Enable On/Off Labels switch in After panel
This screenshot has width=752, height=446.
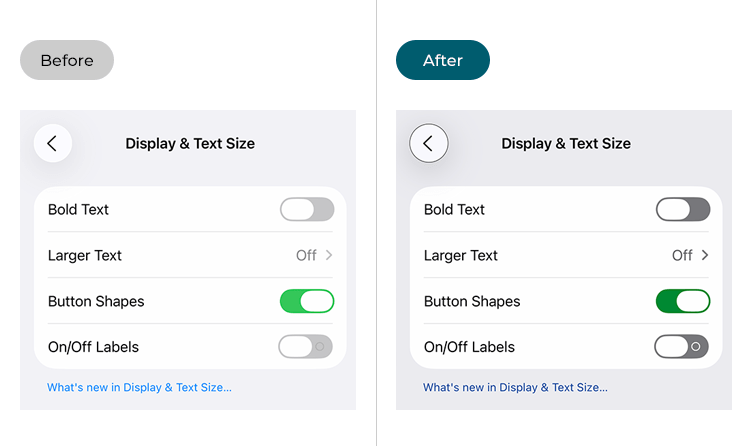[682, 347]
